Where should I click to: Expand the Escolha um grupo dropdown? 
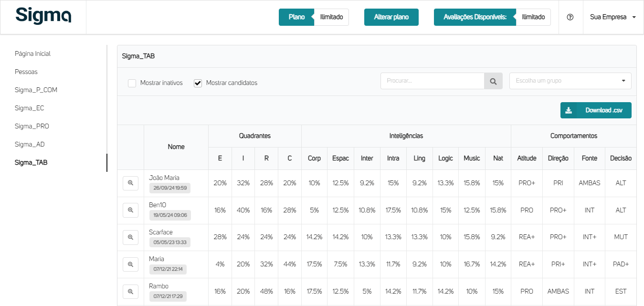click(x=570, y=81)
